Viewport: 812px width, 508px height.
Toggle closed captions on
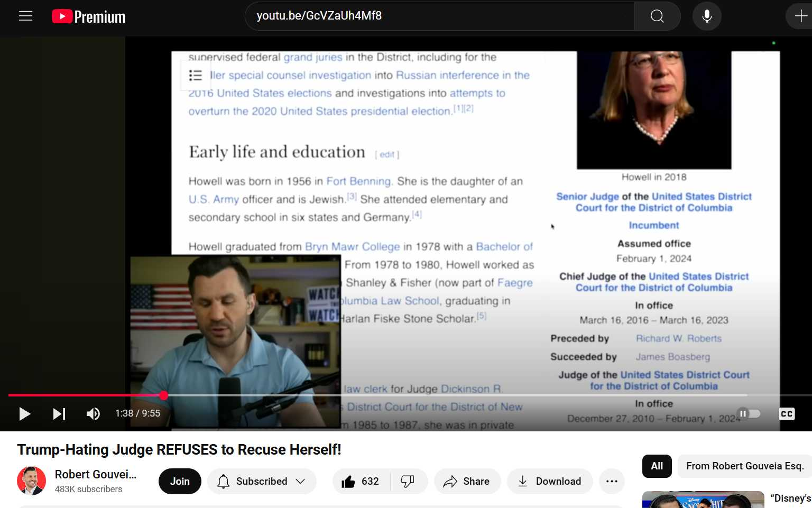(x=786, y=414)
